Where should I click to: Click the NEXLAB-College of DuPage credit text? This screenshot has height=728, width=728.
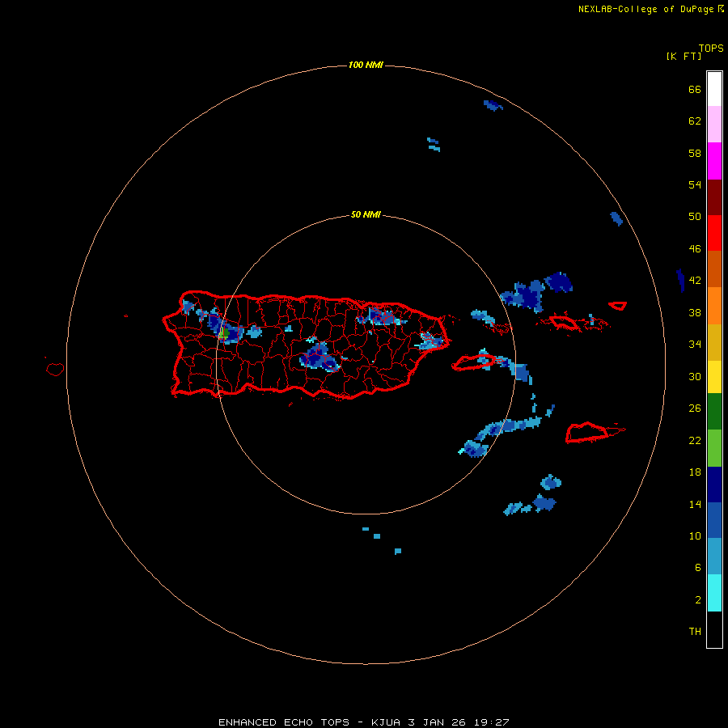tap(650, 9)
